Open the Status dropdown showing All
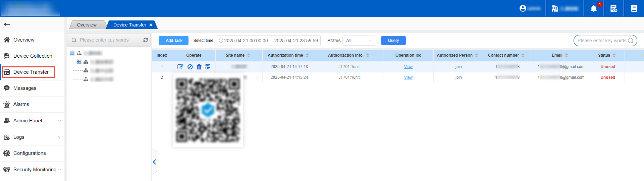This screenshot has width=644, height=181. (359, 41)
